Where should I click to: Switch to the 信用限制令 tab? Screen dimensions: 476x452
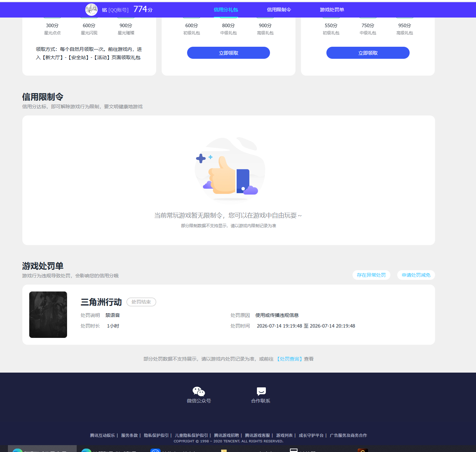point(279,10)
